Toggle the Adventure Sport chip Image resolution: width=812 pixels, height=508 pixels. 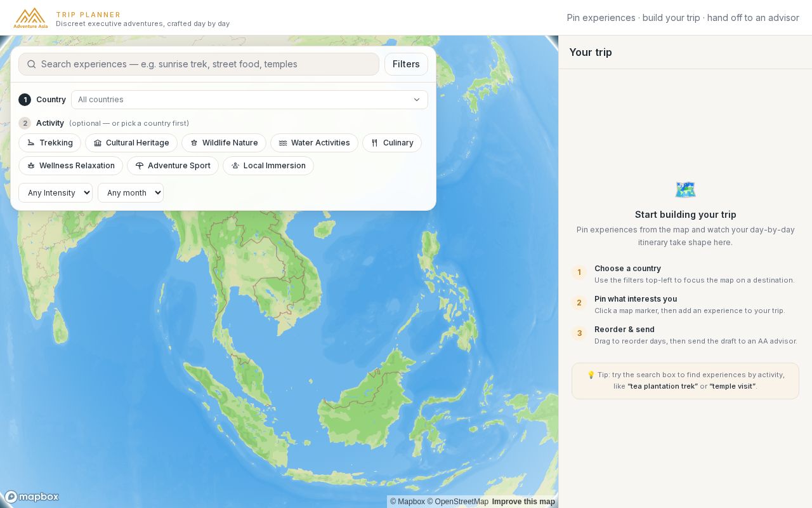pyautogui.click(x=173, y=166)
